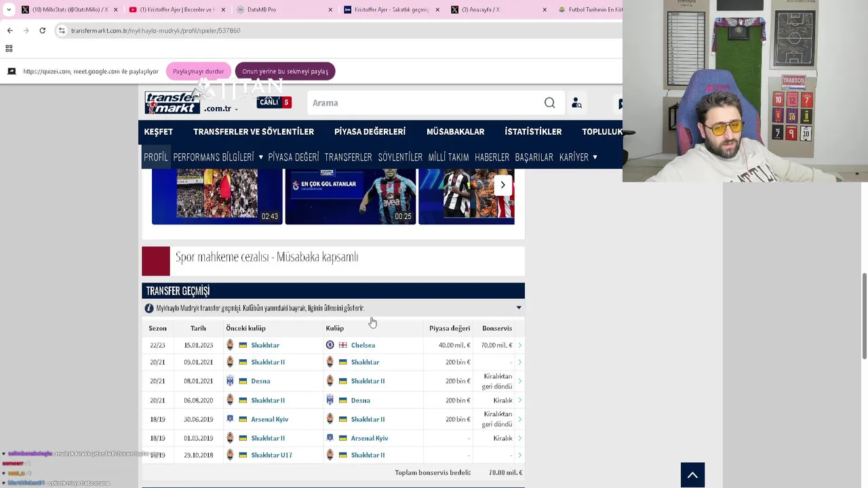Click Spor mahkeme cezalısı heading
868x488 pixels.
267,257
